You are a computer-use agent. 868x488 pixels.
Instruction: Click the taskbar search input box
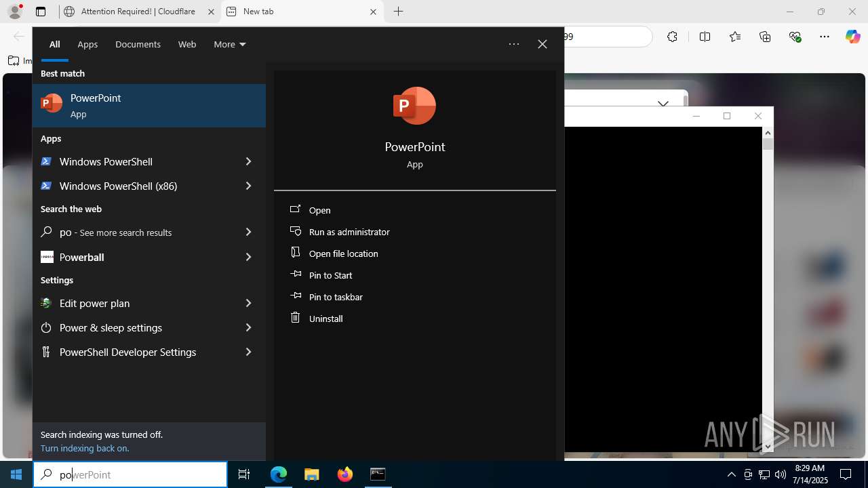pyautogui.click(x=130, y=474)
